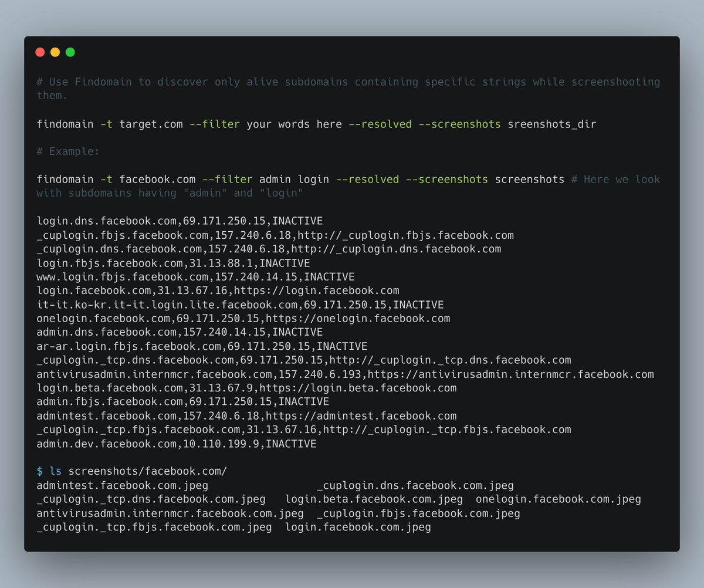704x588 pixels.
Task: Click the 'target.com' argument in first command
Action: [151, 124]
